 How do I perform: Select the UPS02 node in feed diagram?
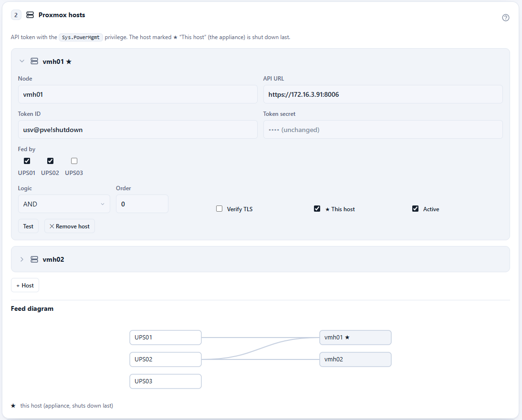pos(166,359)
